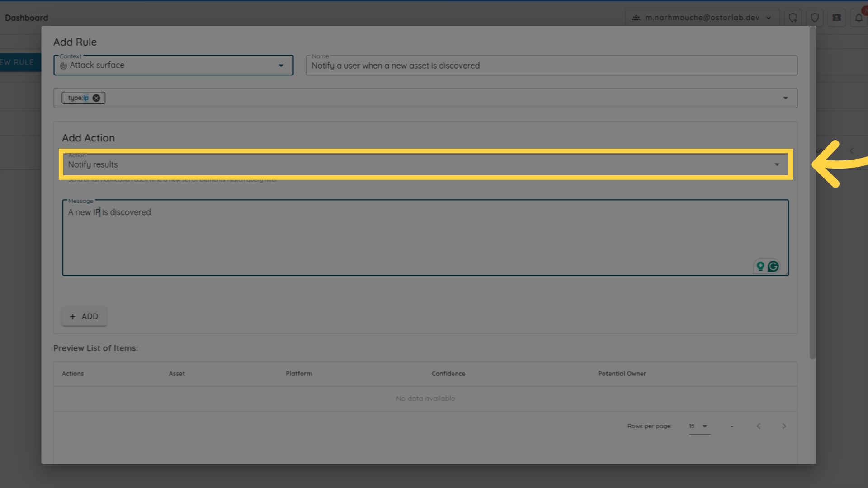This screenshot has height=488, width=868.
Task: Go to next page of preview table
Action: pyautogui.click(x=784, y=426)
